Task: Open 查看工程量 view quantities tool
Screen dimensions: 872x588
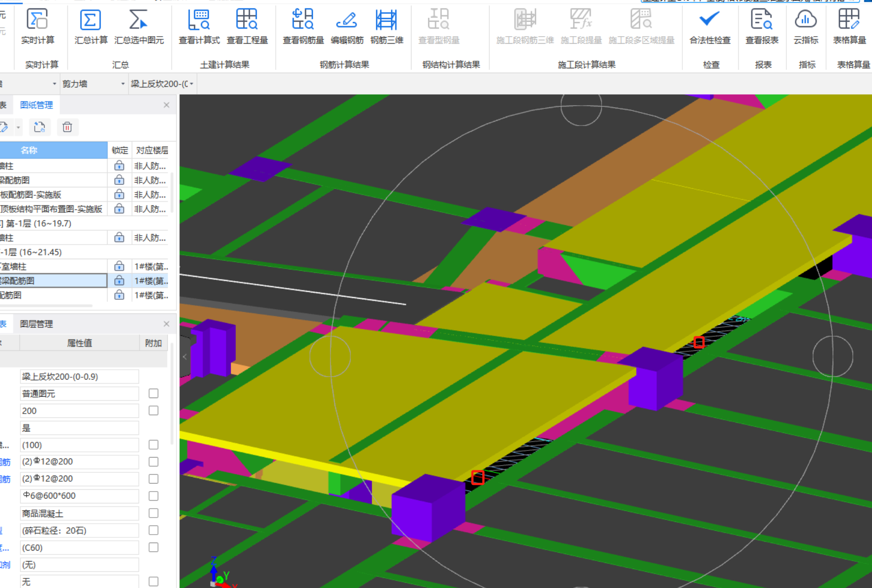Action: coord(247,27)
